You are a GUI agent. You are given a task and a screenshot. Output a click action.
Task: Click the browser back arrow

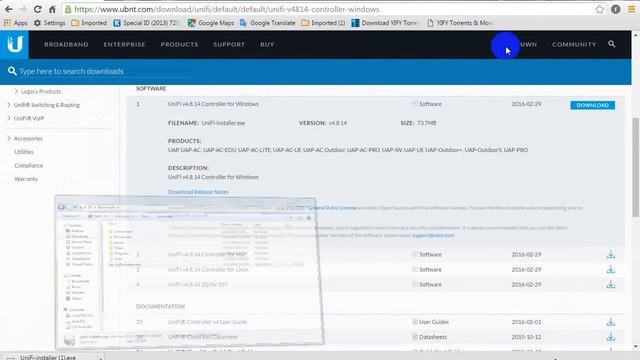coord(9,9)
